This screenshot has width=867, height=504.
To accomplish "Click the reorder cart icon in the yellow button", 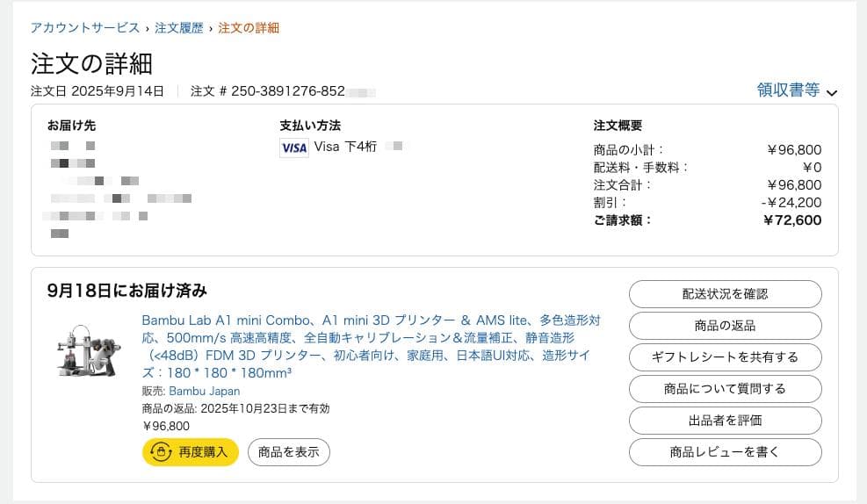I will 162,452.
